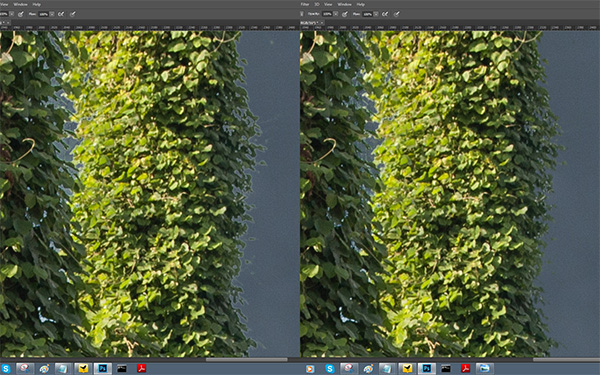Toggle airbrush mode in left window
Screen dimensions: 600x375
click(61, 14)
